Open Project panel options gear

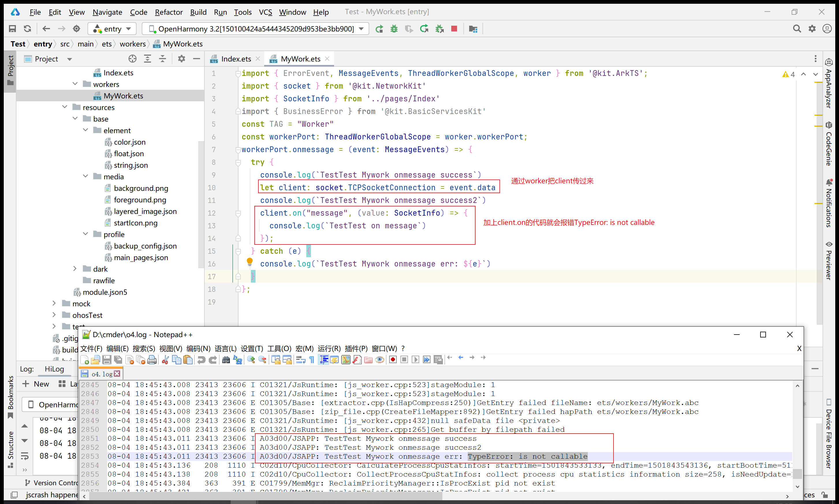coord(182,59)
